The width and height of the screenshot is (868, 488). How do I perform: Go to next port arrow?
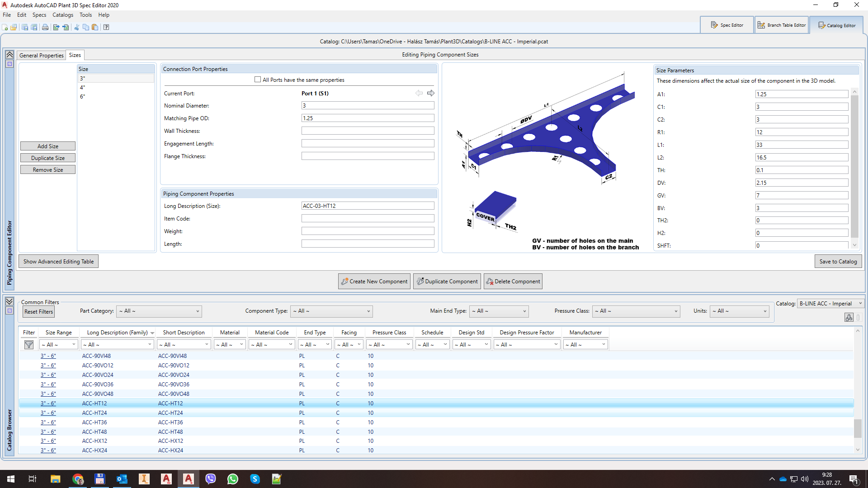click(x=431, y=93)
